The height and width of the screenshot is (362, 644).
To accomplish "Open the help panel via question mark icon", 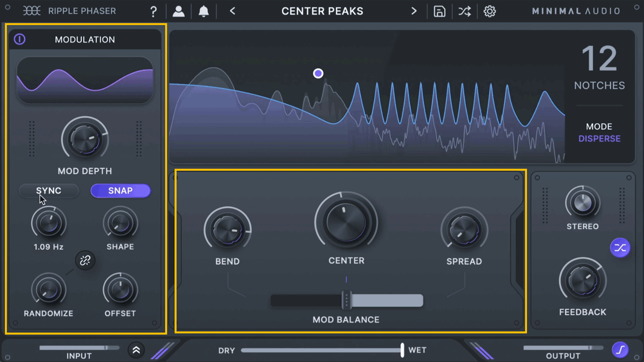I will [x=153, y=11].
